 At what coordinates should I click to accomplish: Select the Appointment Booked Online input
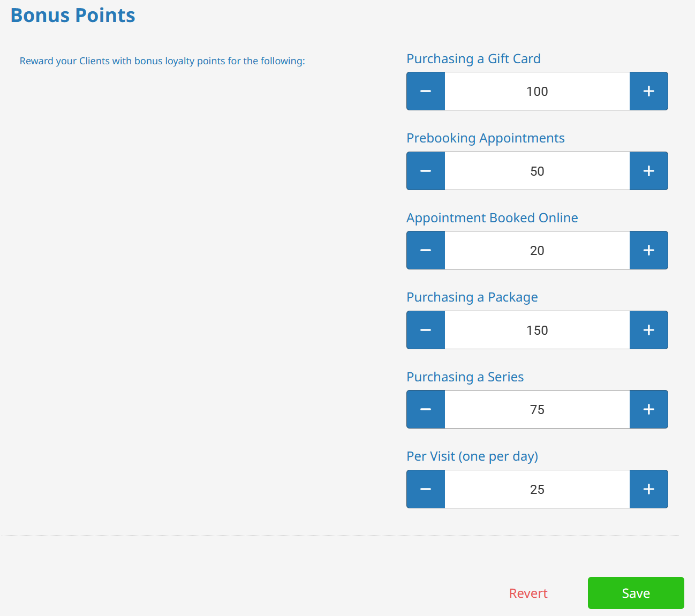tap(537, 250)
